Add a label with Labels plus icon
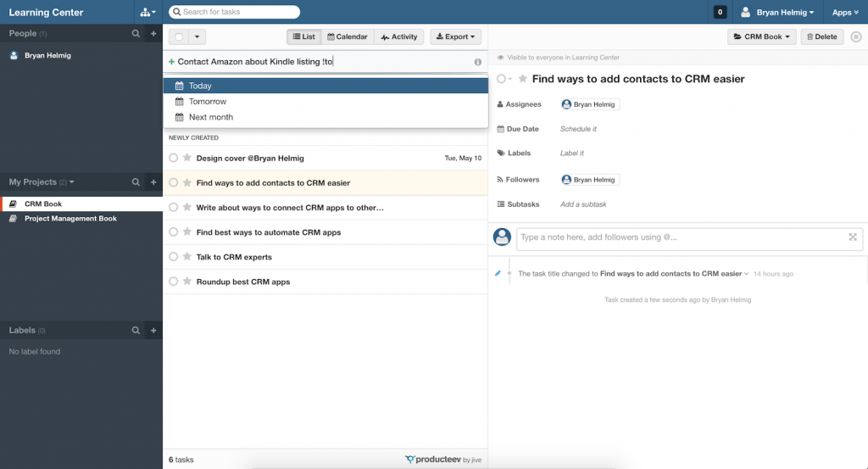 click(x=153, y=331)
